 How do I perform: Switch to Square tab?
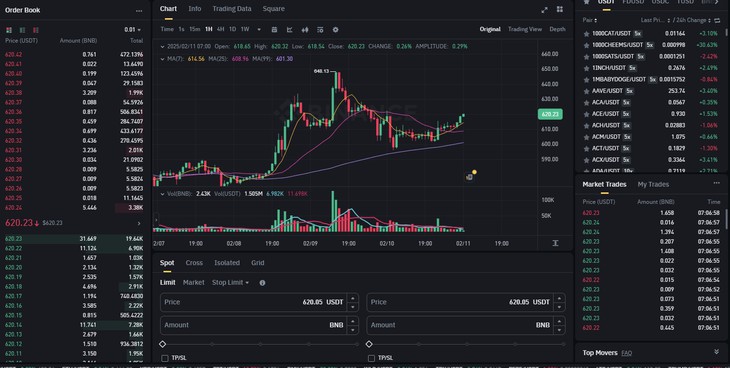[273, 9]
